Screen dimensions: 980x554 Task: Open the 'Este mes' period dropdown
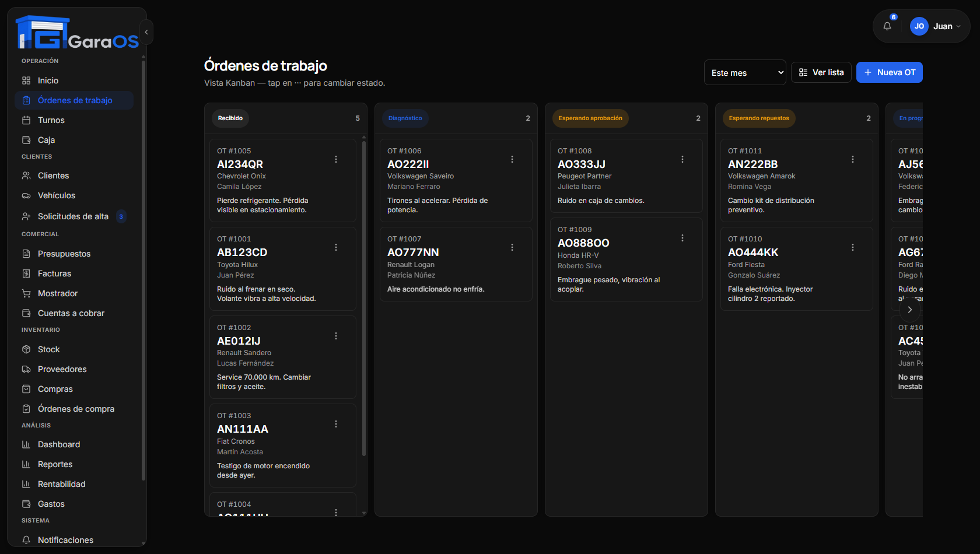[745, 73]
